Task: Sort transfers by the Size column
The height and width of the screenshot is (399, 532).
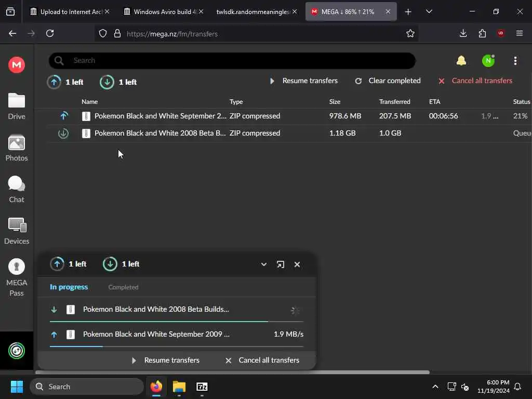Action: [x=335, y=101]
